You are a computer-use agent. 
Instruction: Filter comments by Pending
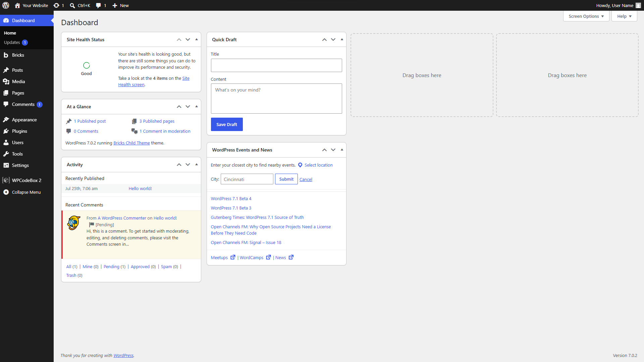click(111, 267)
